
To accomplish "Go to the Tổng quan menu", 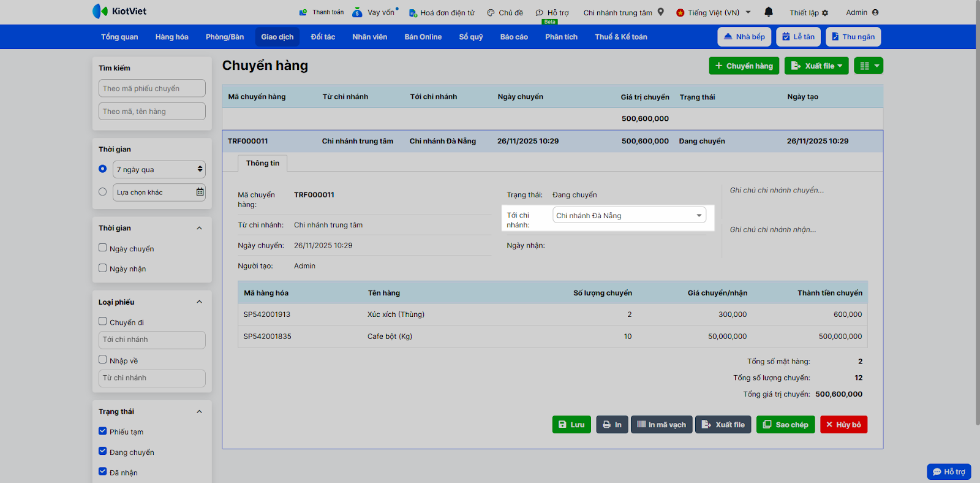I will [119, 37].
